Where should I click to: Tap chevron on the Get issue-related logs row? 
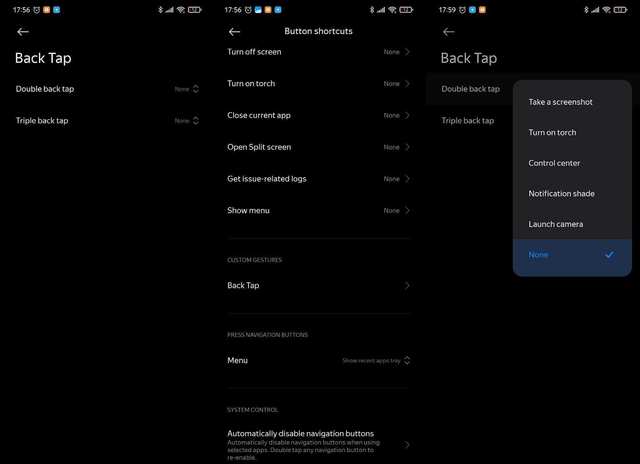(407, 179)
